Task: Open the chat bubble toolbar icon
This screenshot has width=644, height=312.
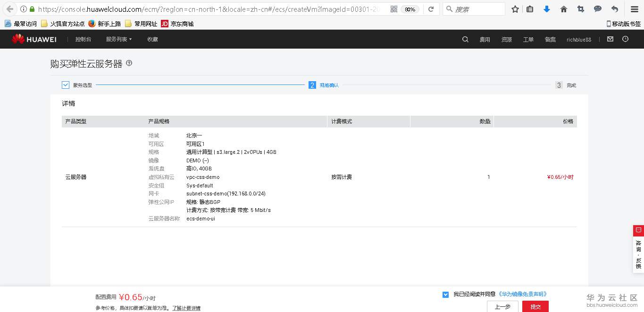Action: click(598, 9)
